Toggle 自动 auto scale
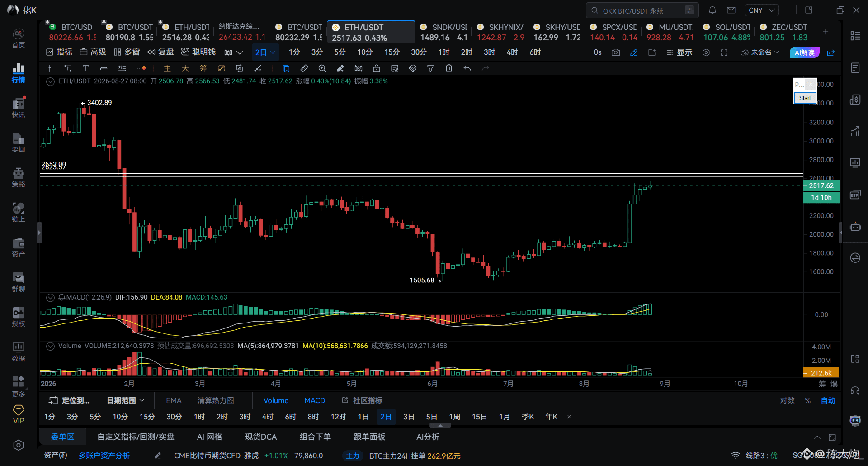This screenshot has width=868, height=466. [x=828, y=400]
